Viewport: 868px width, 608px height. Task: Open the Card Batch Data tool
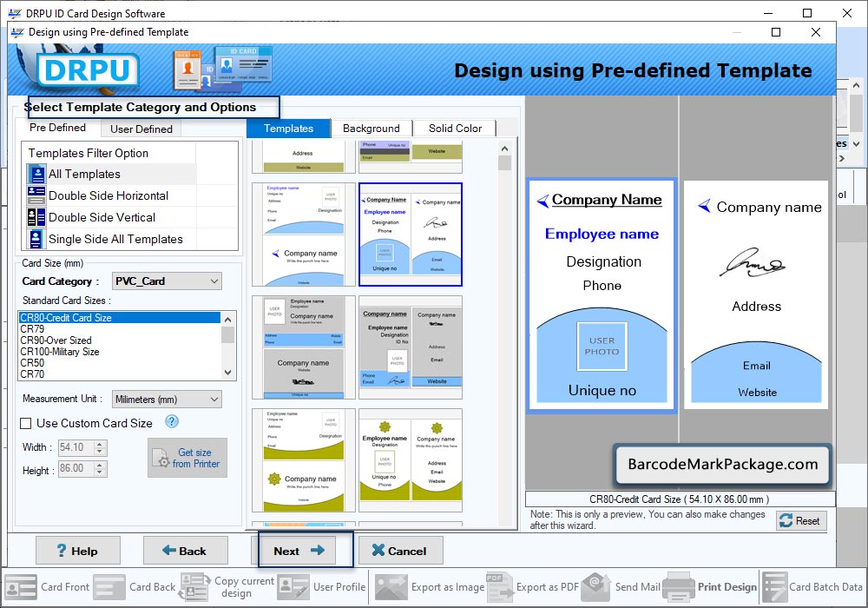[813, 587]
